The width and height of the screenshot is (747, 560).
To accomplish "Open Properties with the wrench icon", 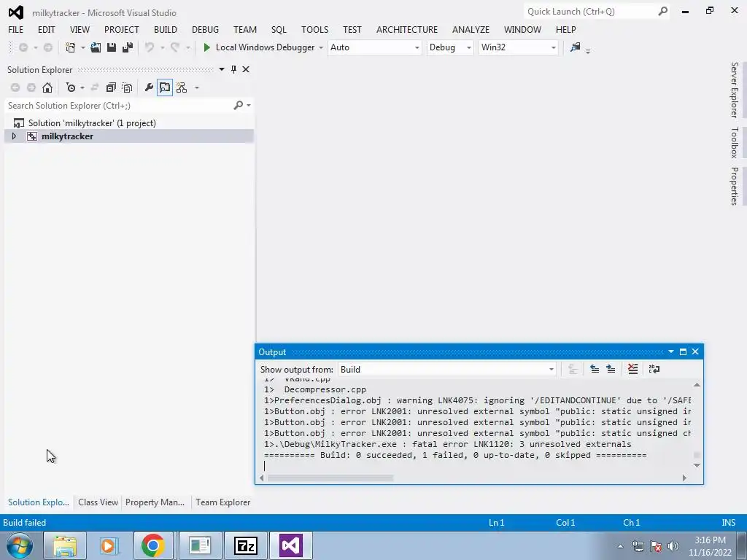I will click(x=149, y=87).
